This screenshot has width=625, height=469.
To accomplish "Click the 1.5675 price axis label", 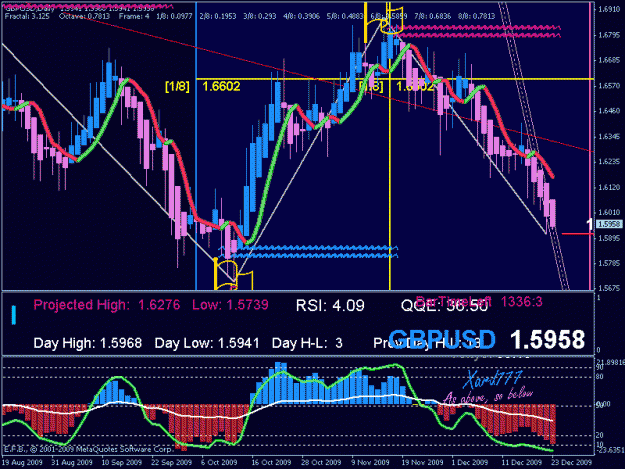I will coord(609,287).
